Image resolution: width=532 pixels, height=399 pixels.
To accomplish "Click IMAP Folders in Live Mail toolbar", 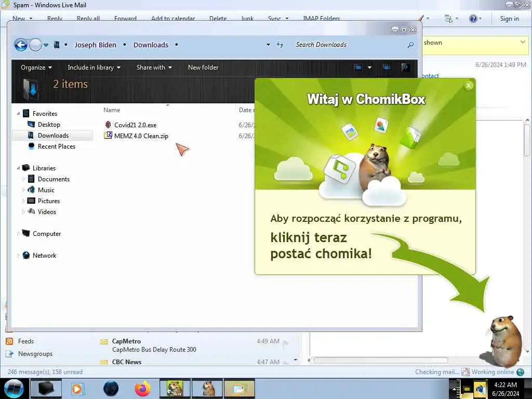I will (321, 19).
